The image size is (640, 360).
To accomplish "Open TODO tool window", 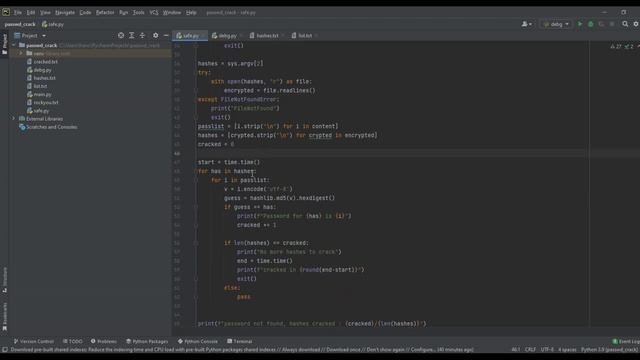I will (73, 341).
